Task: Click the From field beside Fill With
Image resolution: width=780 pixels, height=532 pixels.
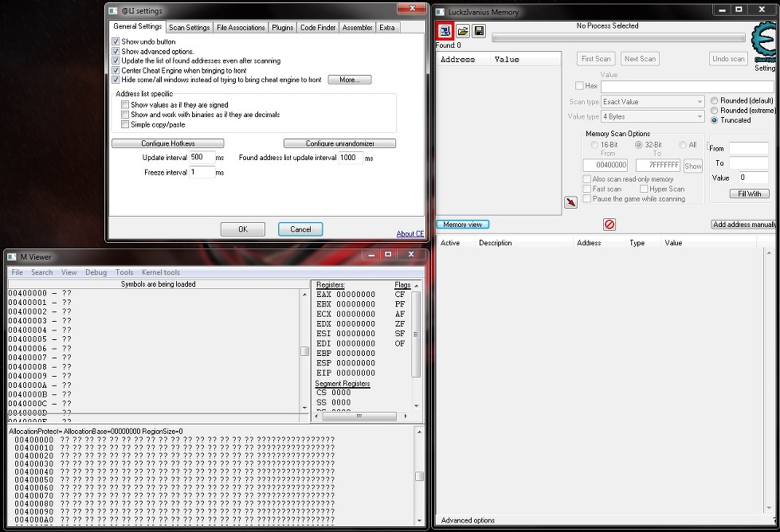Action: (x=749, y=148)
